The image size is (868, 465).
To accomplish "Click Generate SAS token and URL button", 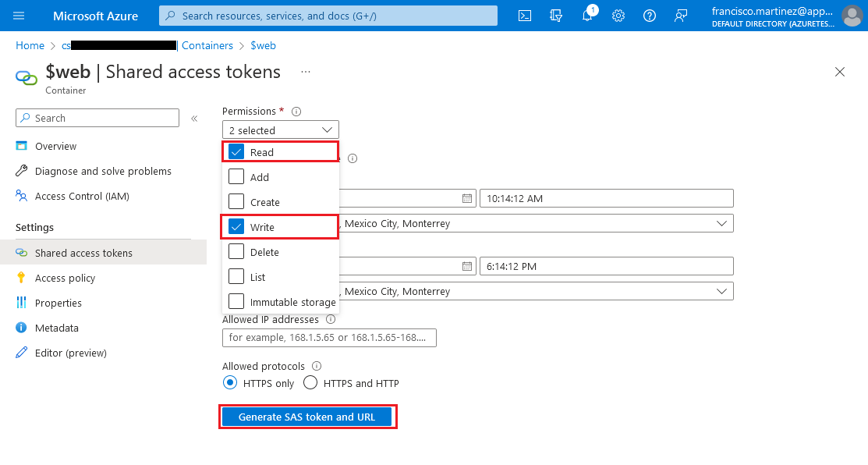I will tap(306, 417).
